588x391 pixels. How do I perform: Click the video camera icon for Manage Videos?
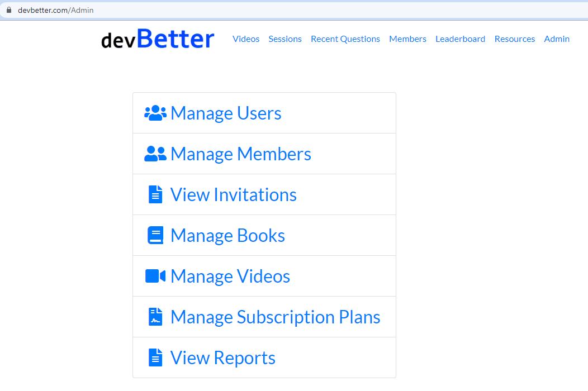(155, 275)
